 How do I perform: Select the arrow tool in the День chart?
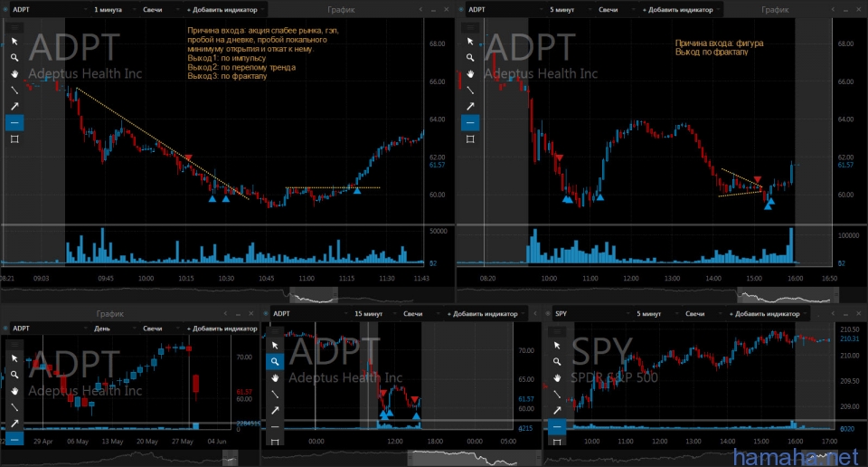click(14, 424)
